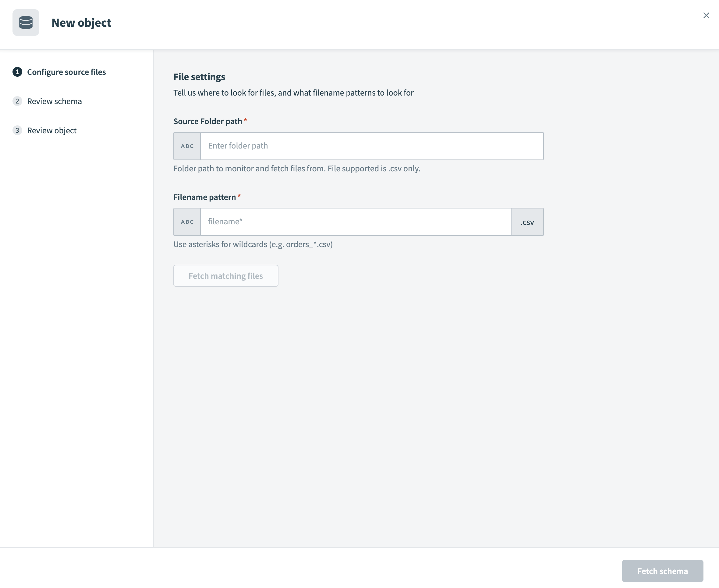
Task: Click the step 3 numbered badge
Action: pyautogui.click(x=17, y=130)
